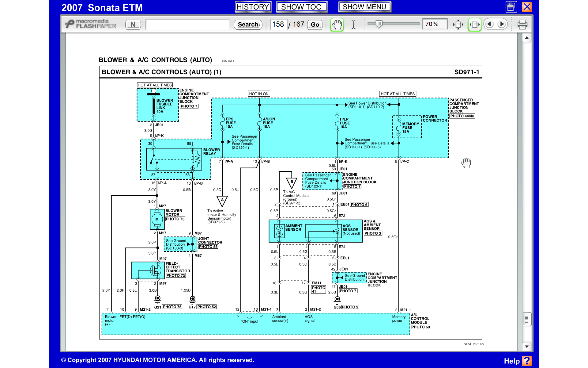The width and height of the screenshot is (588, 368).
Task: Click the HISTORY button
Action: [253, 7]
